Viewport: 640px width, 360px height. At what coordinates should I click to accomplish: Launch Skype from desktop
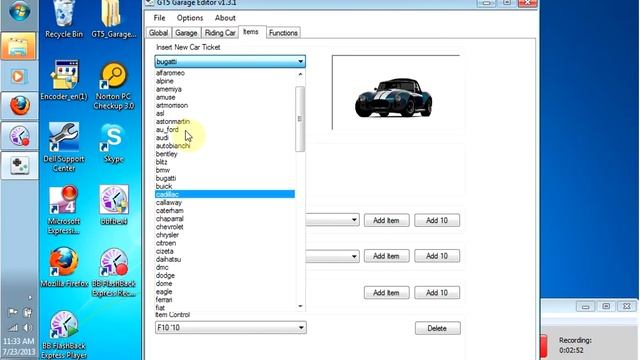113,143
